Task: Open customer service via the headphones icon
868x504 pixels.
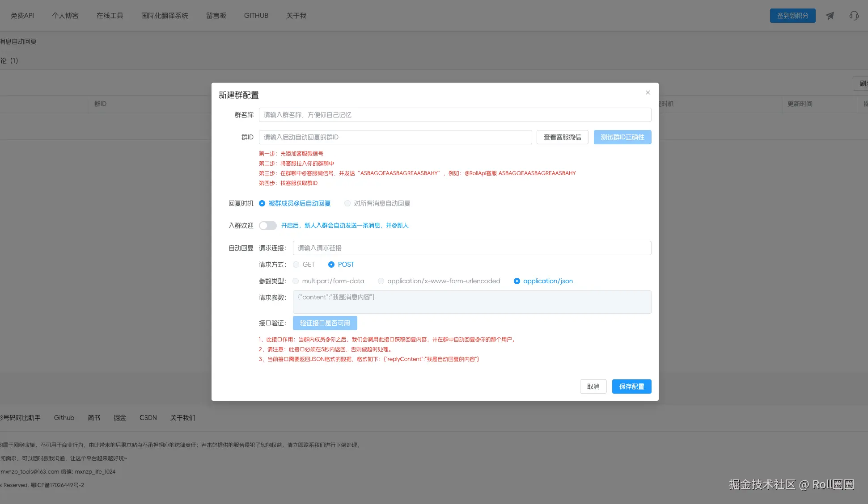Action: point(854,15)
